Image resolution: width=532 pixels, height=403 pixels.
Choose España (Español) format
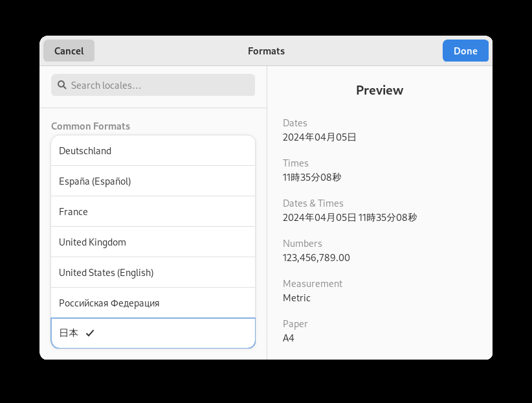pos(153,181)
